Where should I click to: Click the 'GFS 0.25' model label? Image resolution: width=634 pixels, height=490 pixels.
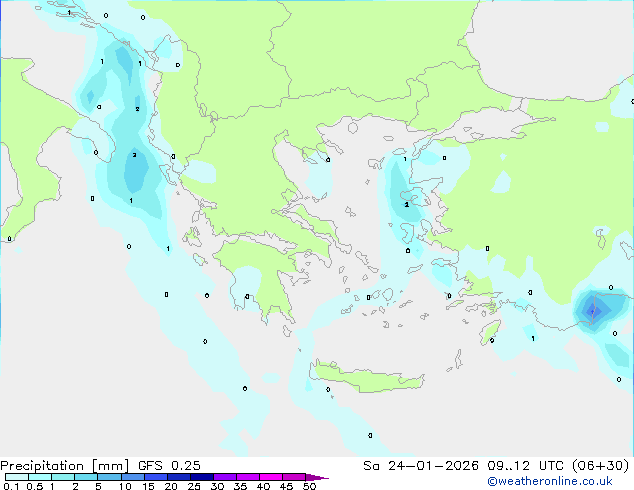click(169, 466)
